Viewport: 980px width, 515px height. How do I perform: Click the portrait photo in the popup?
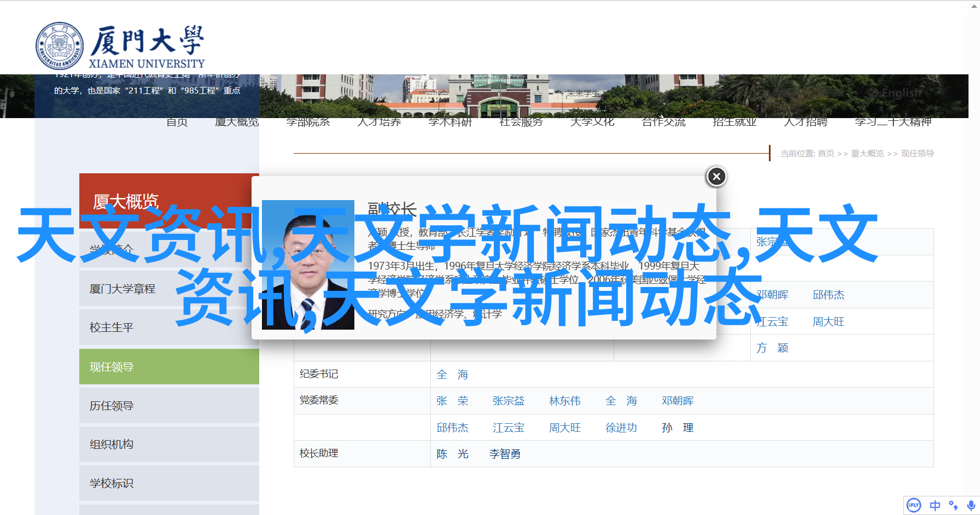308,265
